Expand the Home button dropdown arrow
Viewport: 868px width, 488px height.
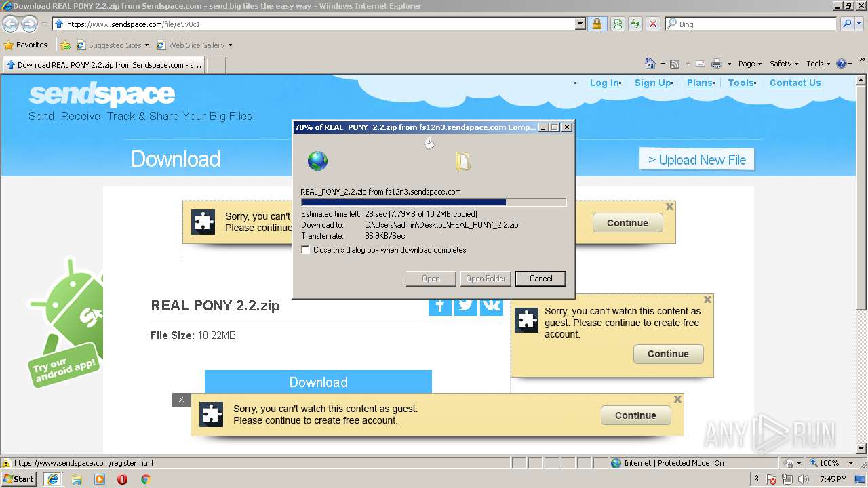pos(663,64)
